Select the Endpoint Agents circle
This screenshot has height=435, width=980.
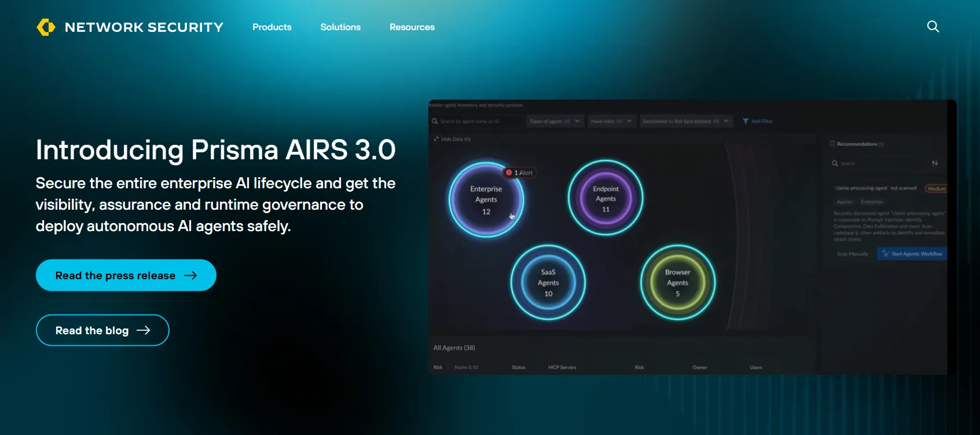[605, 198]
